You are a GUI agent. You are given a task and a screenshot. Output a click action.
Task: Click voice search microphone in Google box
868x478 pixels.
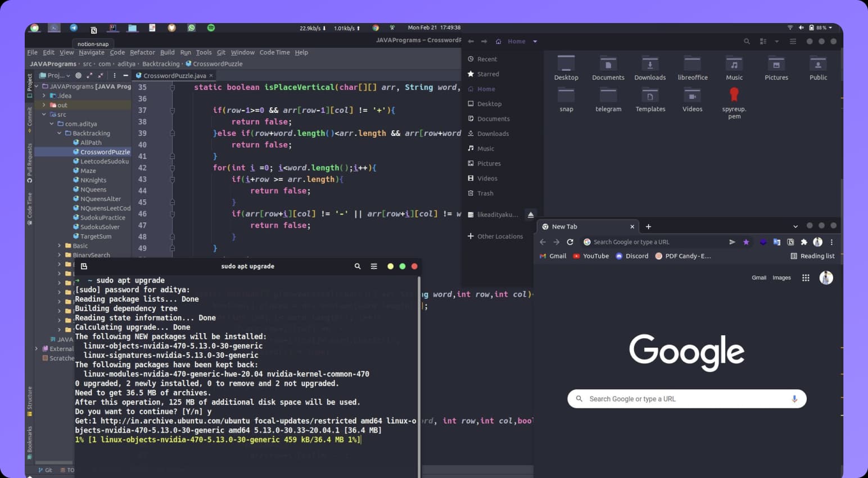click(x=794, y=399)
